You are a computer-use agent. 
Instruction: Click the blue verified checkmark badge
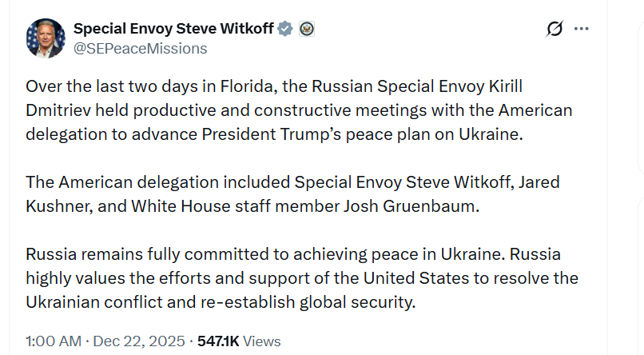click(x=285, y=29)
